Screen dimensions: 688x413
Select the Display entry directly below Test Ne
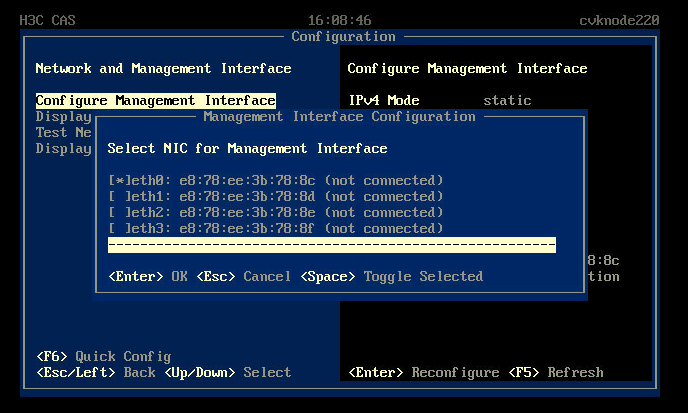click(63, 149)
